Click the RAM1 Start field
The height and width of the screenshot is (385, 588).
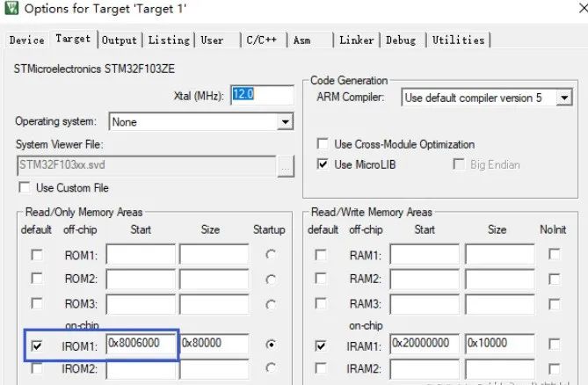coord(425,254)
